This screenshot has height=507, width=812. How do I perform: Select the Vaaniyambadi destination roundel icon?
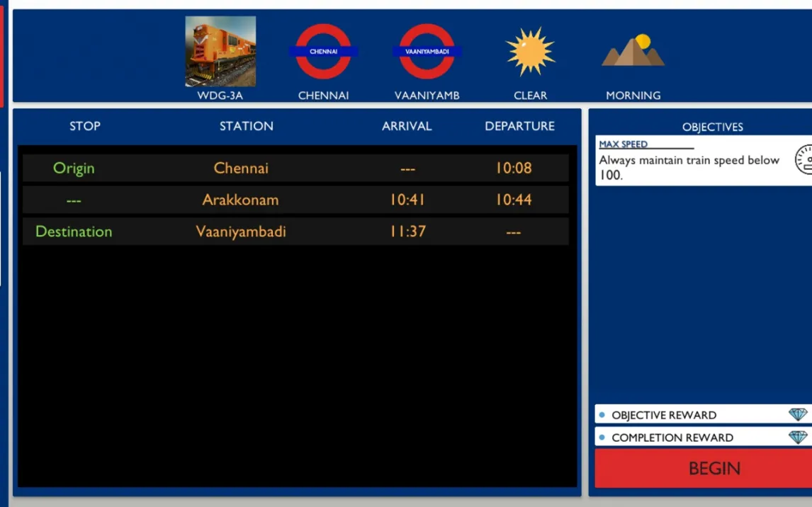point(427,52)
